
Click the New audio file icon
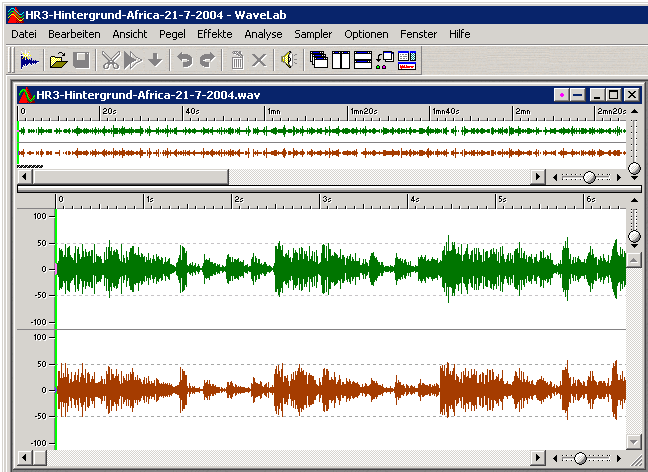pos(29,60)
